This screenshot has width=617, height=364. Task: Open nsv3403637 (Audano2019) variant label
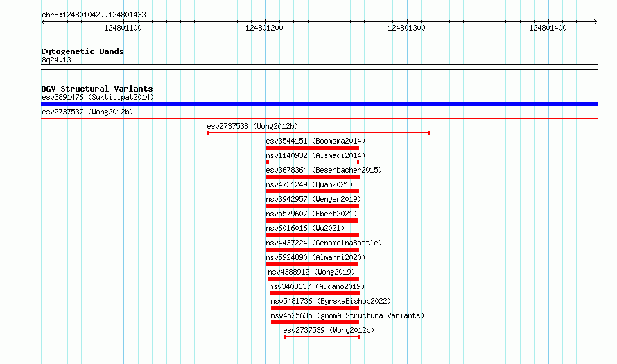pyautogui.click(x=317, y=286)
